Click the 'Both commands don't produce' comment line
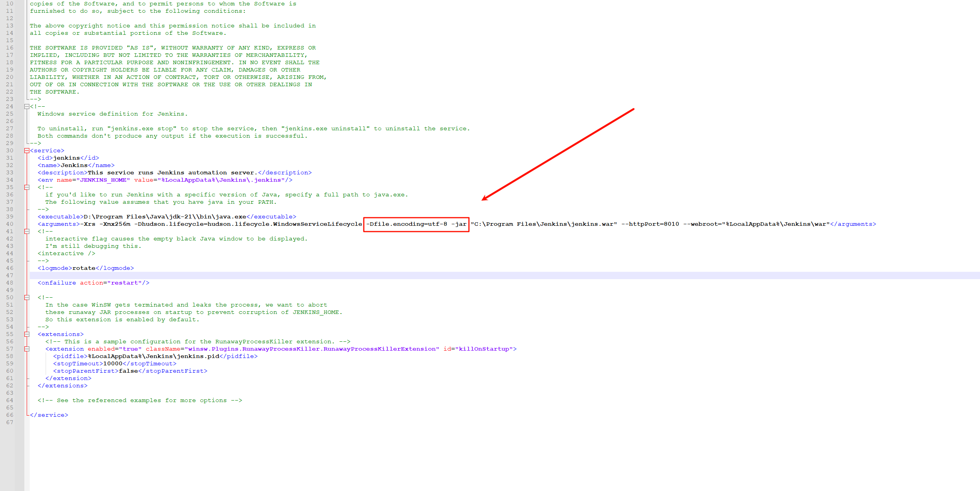The image size is (980, 491). [x=172, y=136]
